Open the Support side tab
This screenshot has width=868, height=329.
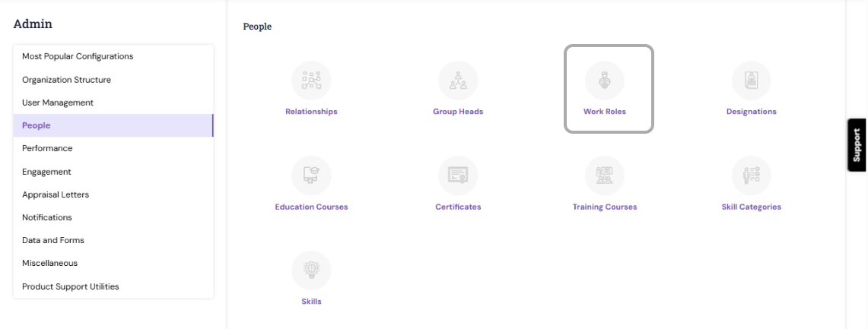click(857, 145)
